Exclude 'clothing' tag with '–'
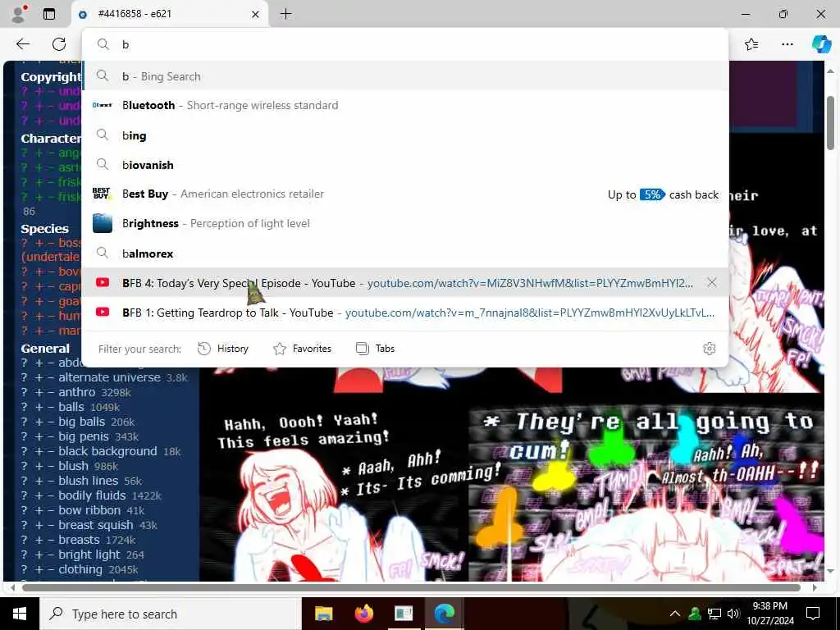Viewport: 840px width, 630px height. click(x=51, y=569)
